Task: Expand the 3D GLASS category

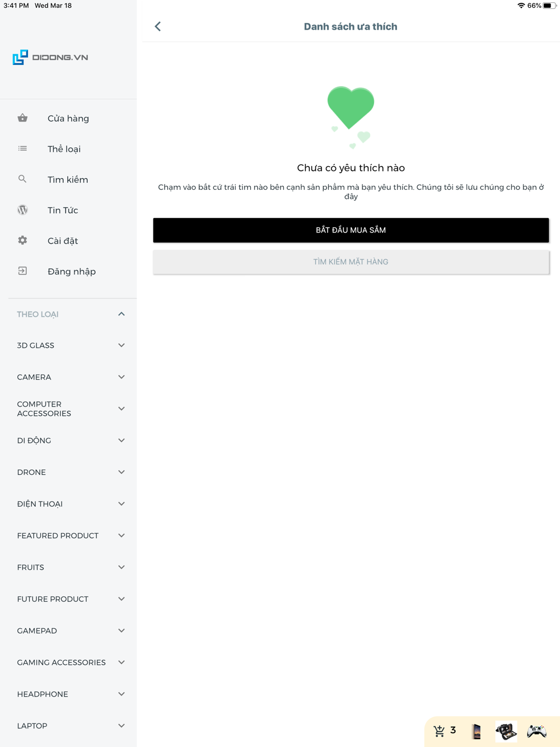Action: click(x=122, y=346)
